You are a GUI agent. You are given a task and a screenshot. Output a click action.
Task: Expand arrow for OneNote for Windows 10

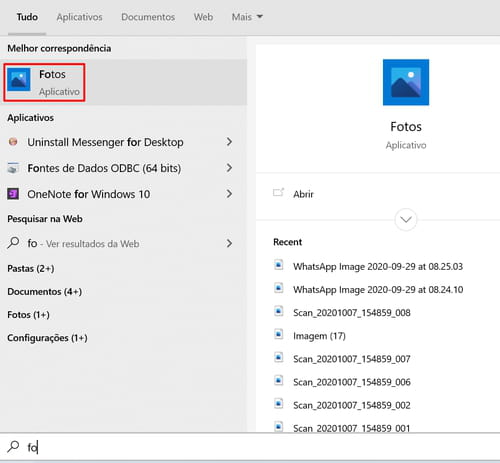pyautogui.click(x=229, y=194)
